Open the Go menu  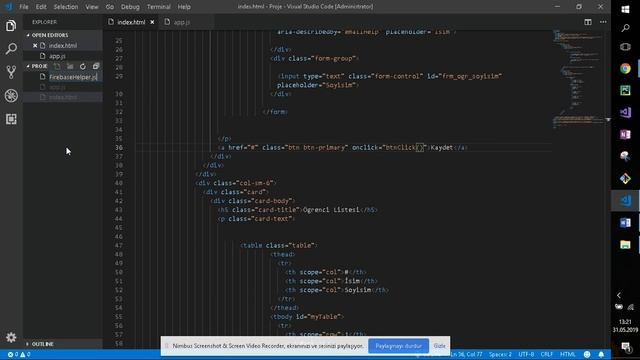click(110, 7)
